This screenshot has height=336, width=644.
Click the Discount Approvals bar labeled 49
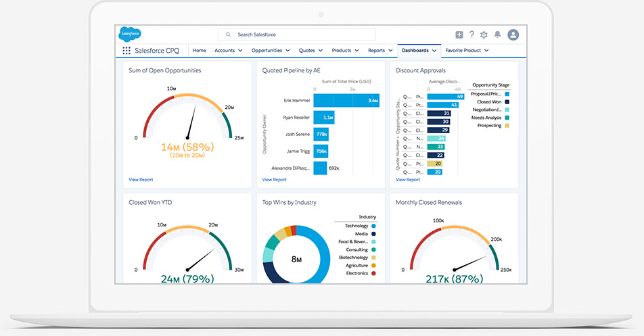pos(446,97)
